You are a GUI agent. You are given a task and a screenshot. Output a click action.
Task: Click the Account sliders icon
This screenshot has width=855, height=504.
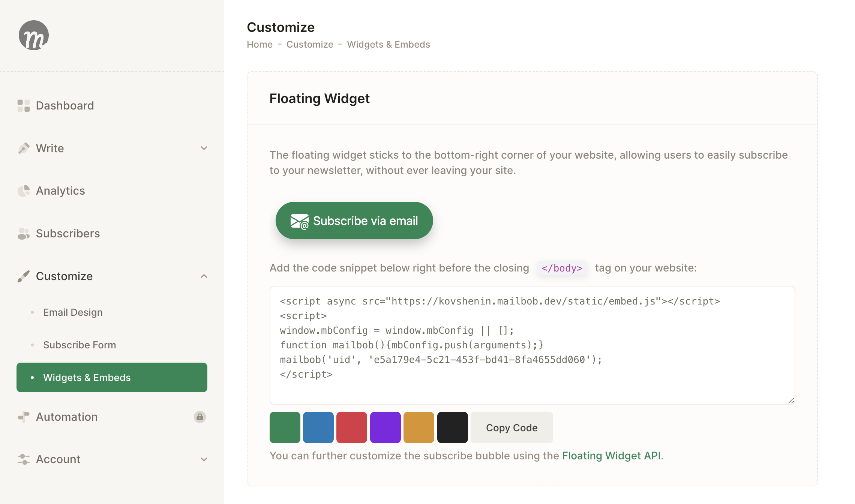pos(24,459)
